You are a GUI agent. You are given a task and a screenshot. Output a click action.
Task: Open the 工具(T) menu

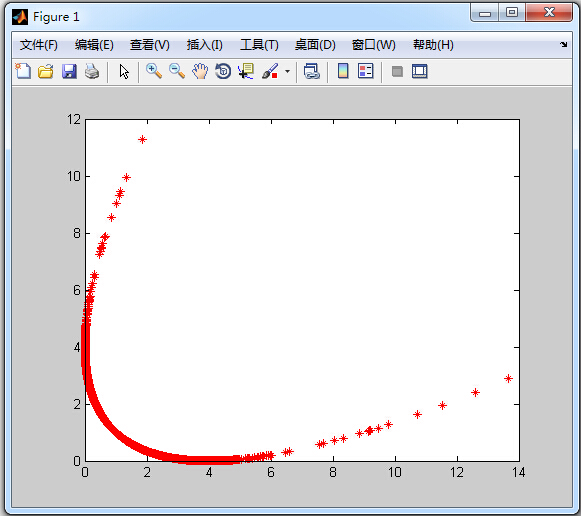pyautogui.click(x=259, y=45)
